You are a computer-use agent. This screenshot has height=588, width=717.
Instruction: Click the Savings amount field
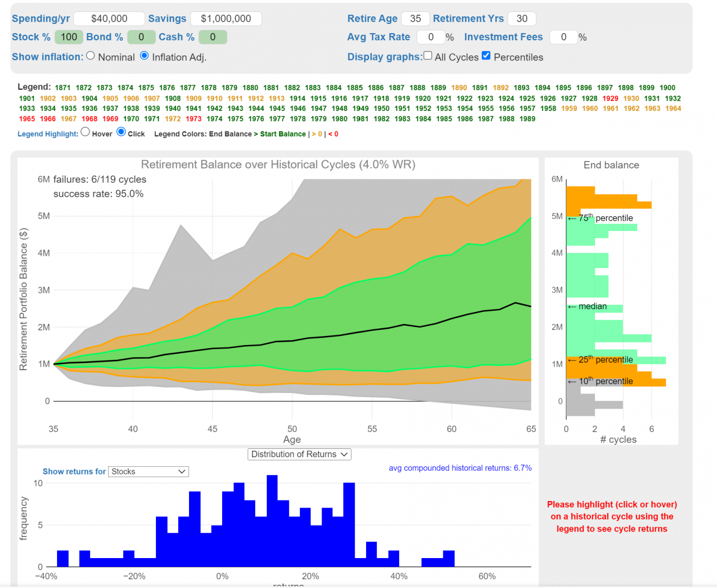pyautogui.click(x=226, y=18)
